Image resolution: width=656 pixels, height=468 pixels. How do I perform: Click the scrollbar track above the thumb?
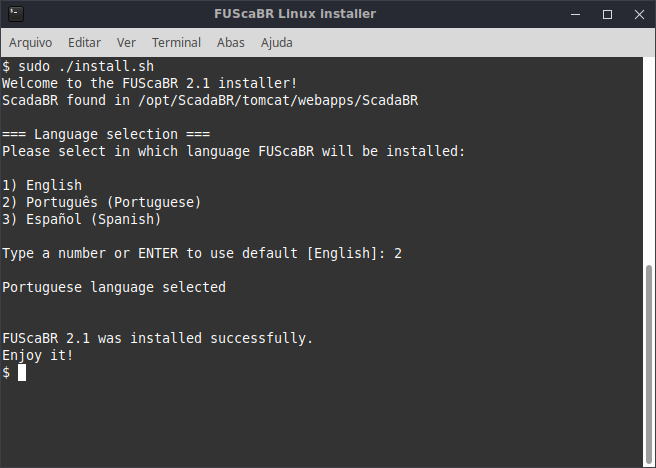click(649, 161)
